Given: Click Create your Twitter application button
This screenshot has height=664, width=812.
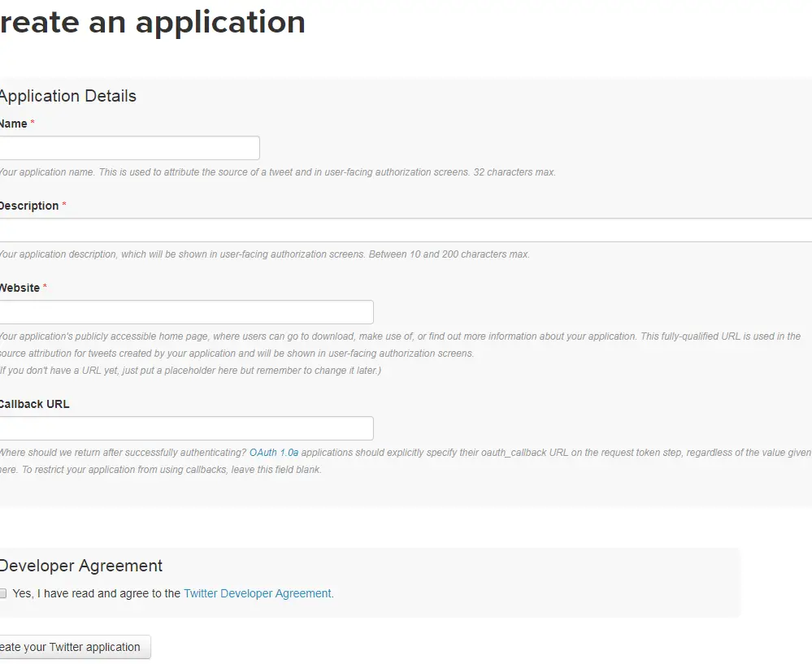Looking at the screenshot, I should (x=75, y=648).
